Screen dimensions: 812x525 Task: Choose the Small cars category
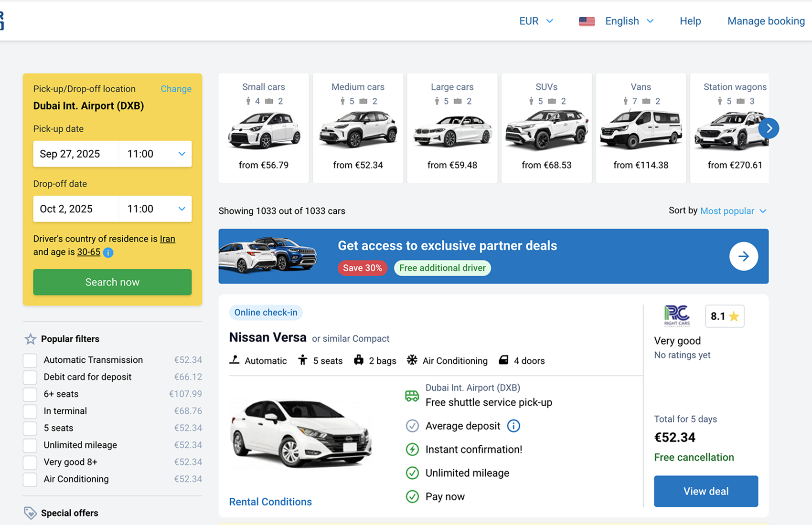[x=264, y=127]
